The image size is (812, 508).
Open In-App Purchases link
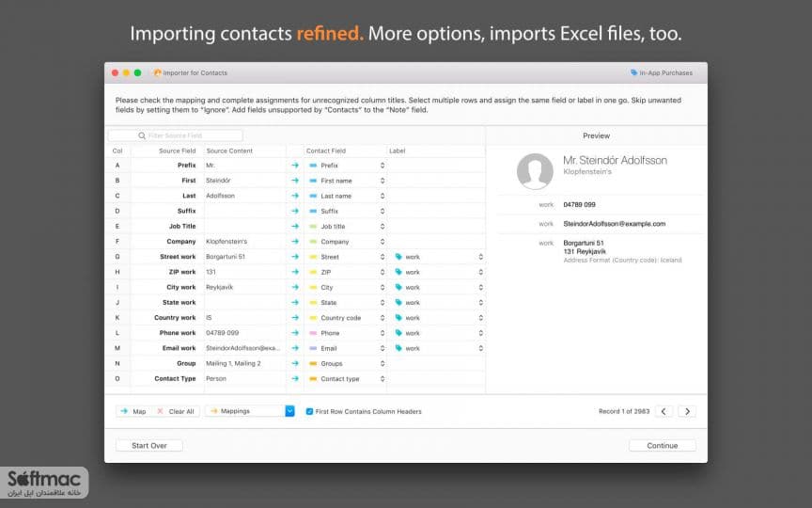pyautogui.click(x=662, y=73)
